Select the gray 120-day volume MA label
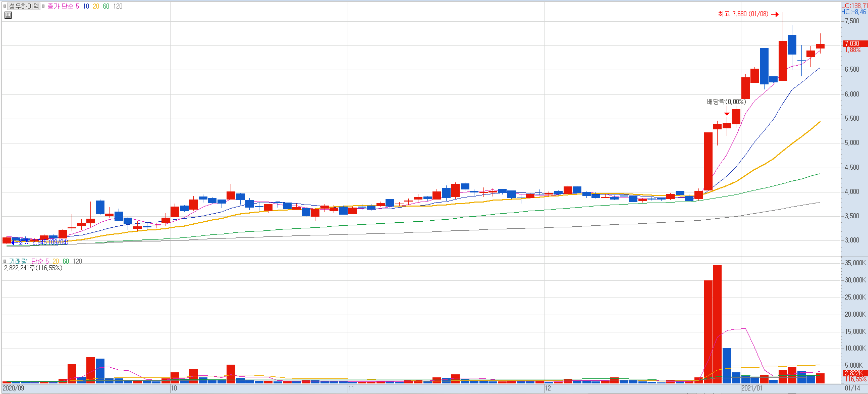This screenshot has width=868, height=394. click(77, 261)
